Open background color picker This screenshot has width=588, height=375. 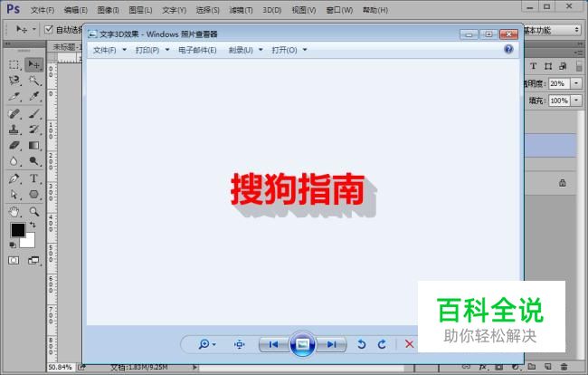(x=29, y=242)
